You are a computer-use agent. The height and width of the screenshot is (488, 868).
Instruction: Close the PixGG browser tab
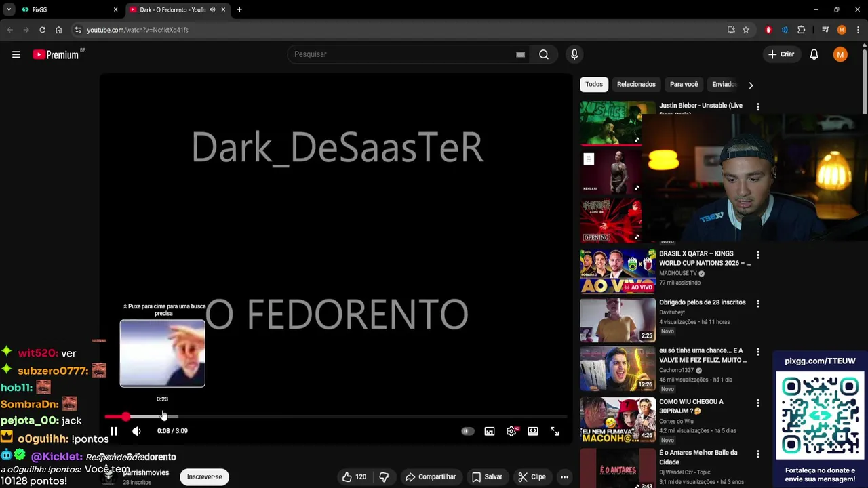pyautogui.click(x=115, y=9)
